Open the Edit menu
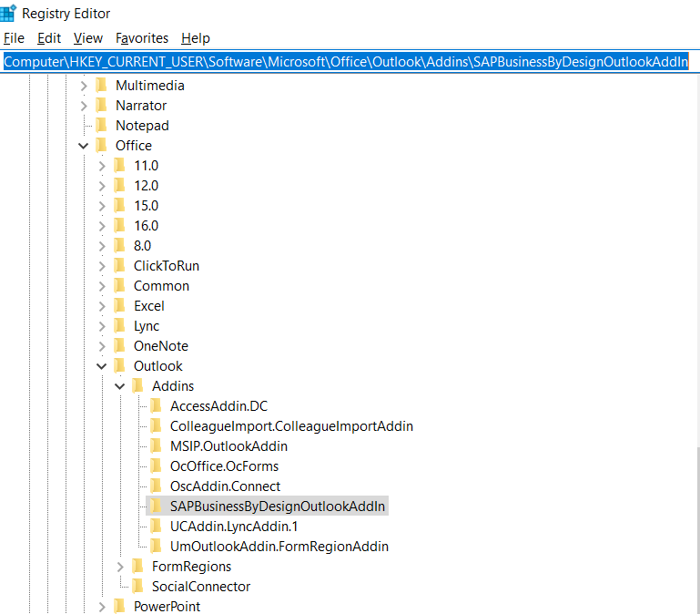Viewport: 700px width, 614px height. coord(49,38)
